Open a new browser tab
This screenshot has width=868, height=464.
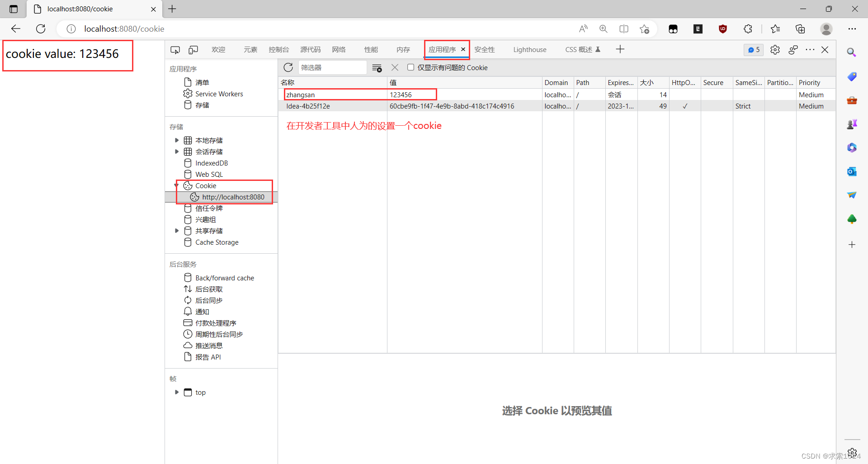point(172,9)
